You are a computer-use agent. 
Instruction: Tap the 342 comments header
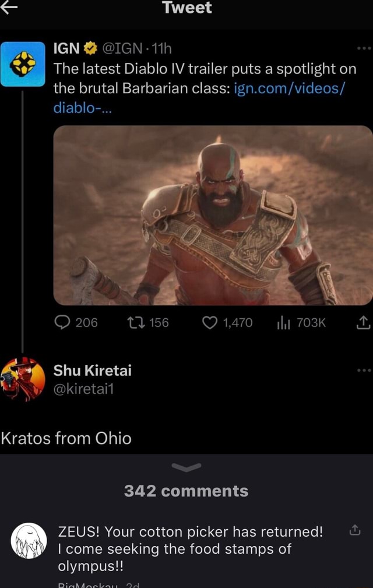click(186, 491)
